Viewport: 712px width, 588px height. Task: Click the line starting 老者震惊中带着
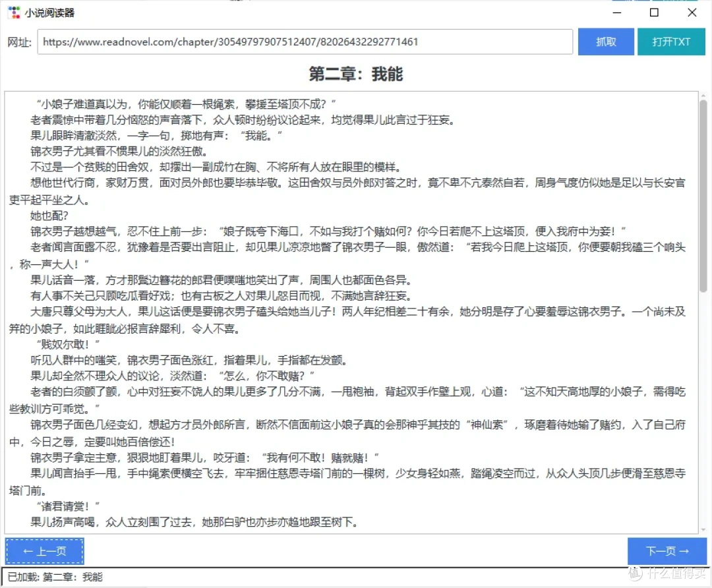(x=243, y=121)
